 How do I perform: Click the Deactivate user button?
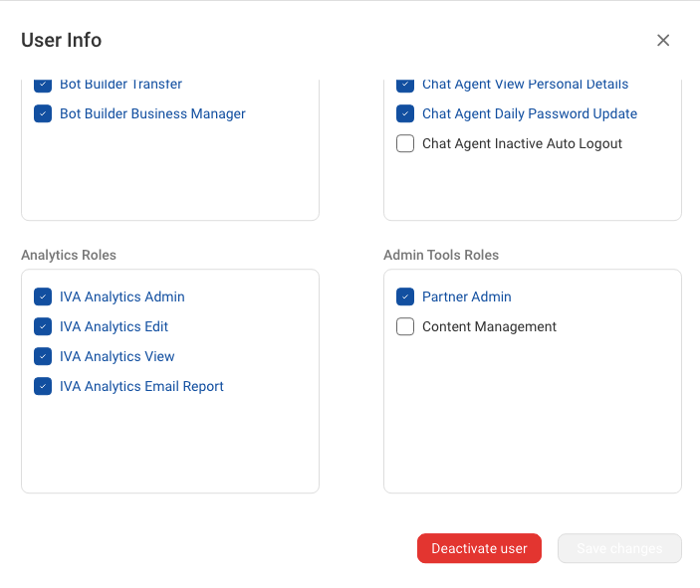click(479, 548)
